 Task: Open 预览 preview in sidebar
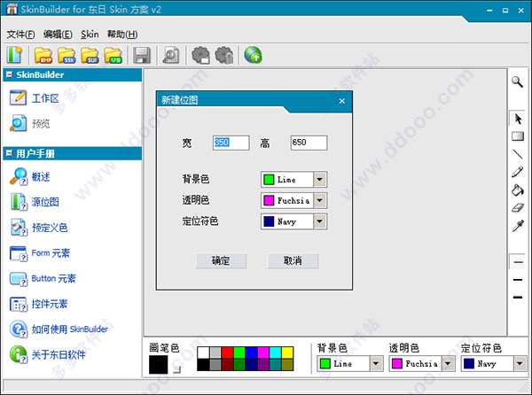tap(30, 123)
